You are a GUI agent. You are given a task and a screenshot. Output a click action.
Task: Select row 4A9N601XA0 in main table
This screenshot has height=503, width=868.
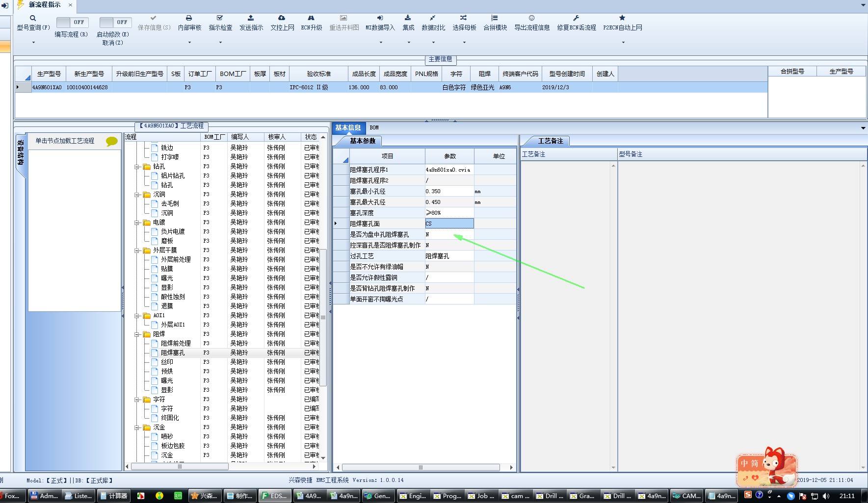coord(391,87)
